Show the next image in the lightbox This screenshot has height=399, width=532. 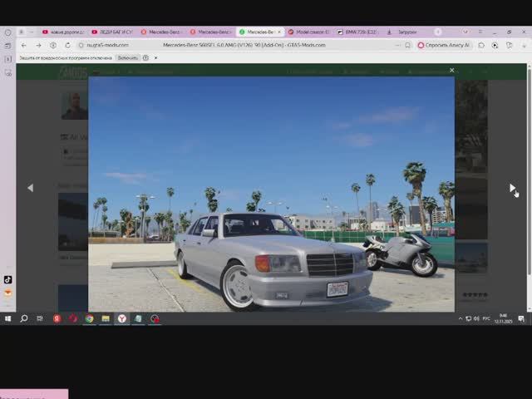point(512,188)
